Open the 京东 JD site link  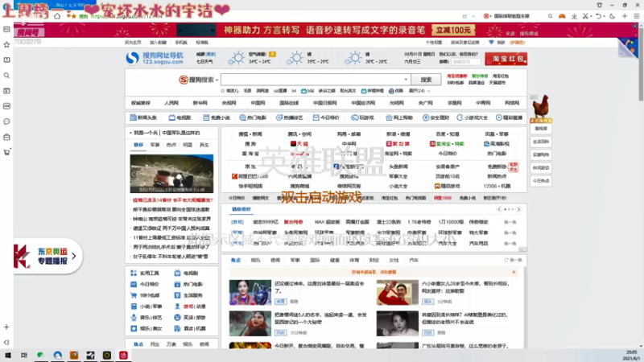point(250,167)
